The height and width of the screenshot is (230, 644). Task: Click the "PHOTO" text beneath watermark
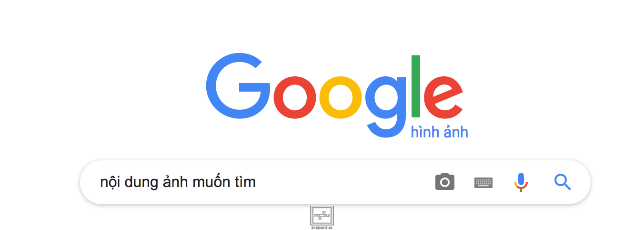(322, 228)
